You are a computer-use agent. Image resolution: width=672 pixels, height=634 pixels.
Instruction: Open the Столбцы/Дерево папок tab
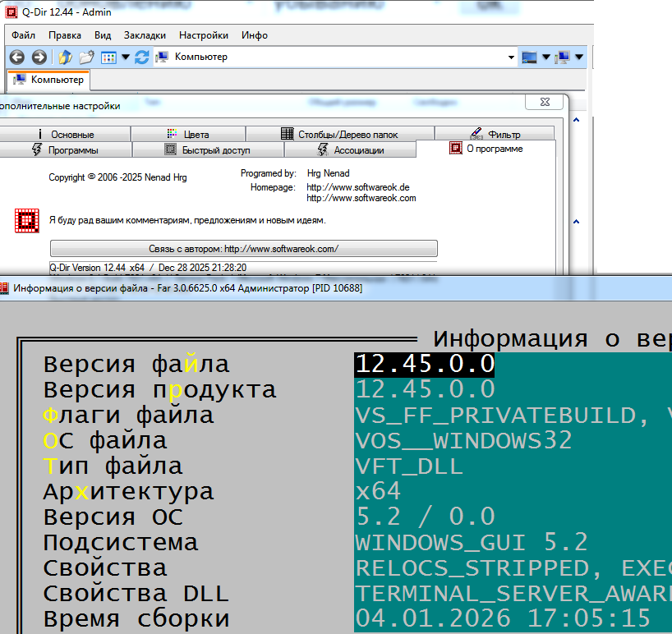[339, 134]
